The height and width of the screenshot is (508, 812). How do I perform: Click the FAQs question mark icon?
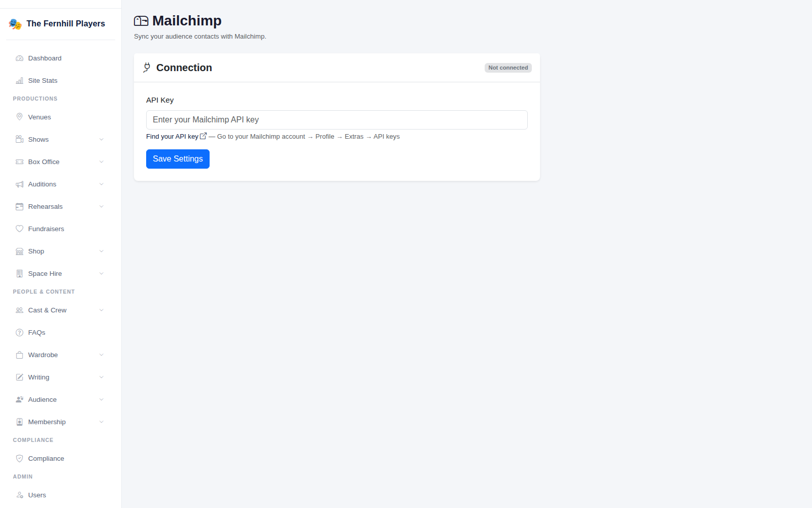(19, 333)
